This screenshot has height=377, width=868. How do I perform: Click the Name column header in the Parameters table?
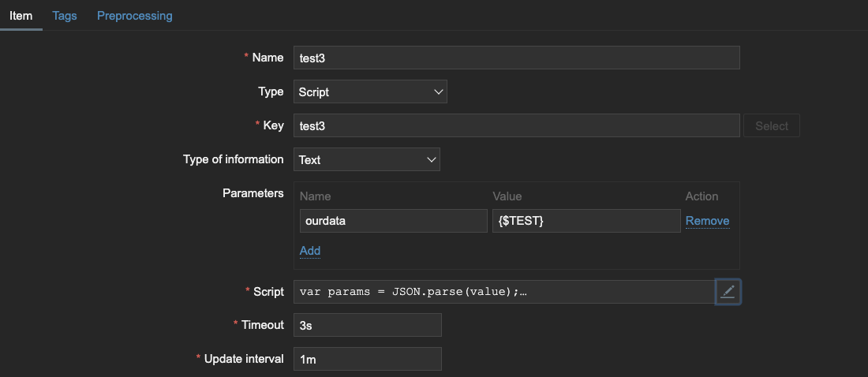315,196
